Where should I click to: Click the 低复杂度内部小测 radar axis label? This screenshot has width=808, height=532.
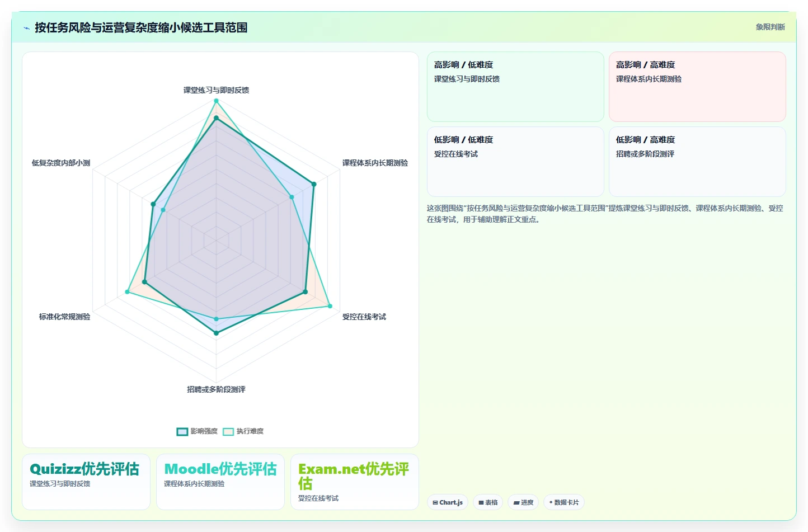pyautogui.click(x=61, y=163)
